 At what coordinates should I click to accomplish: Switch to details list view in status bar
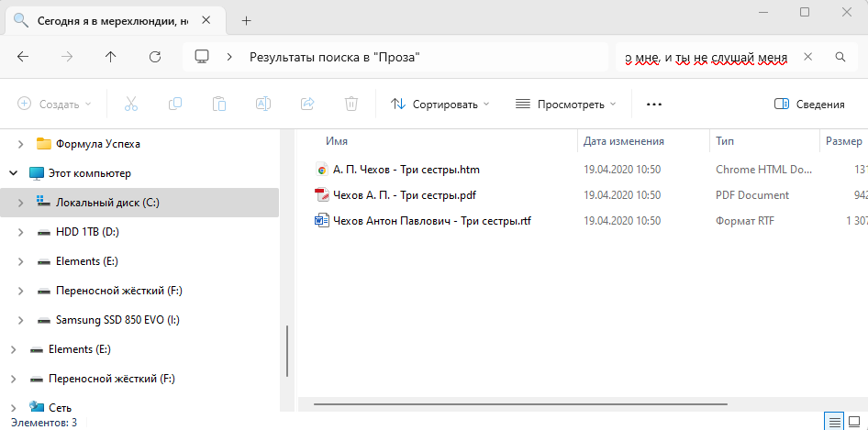coord(835,422)
